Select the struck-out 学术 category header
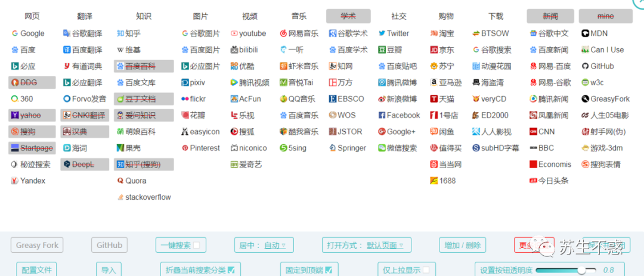644x276 pixels. (348, 17)
